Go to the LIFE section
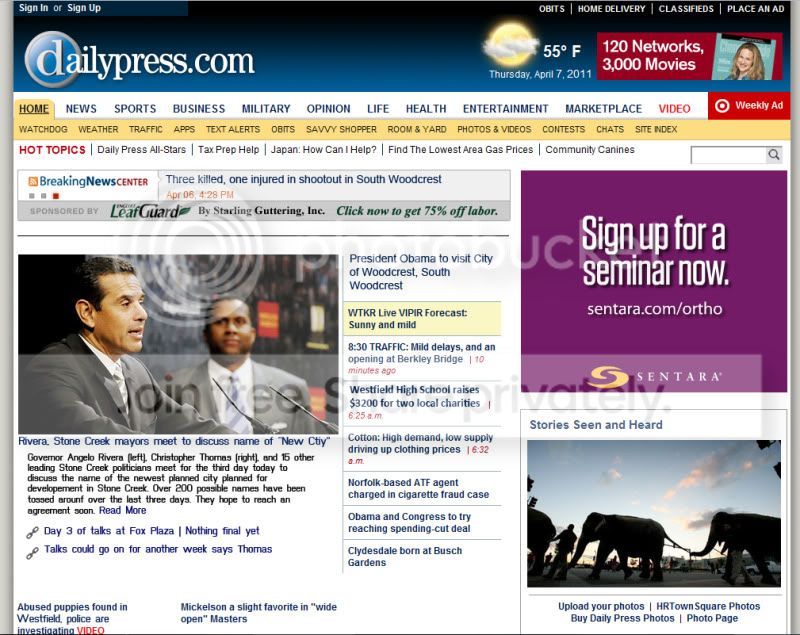 click(378, 109)
